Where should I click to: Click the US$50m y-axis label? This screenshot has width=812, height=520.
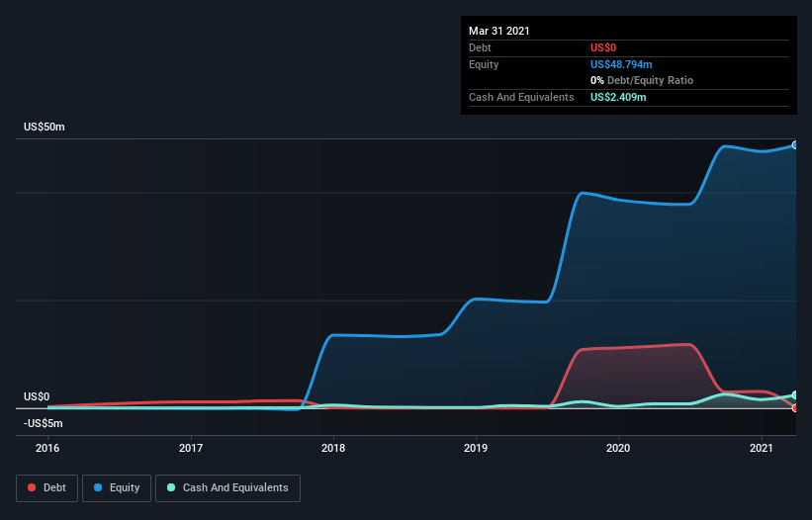coord(45,127)
